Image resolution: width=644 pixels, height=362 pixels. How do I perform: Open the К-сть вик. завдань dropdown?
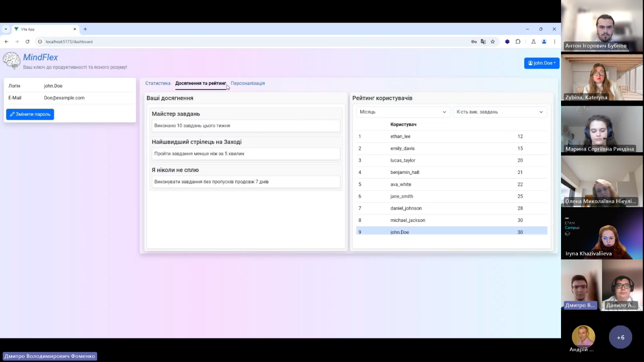click(500, 112)
